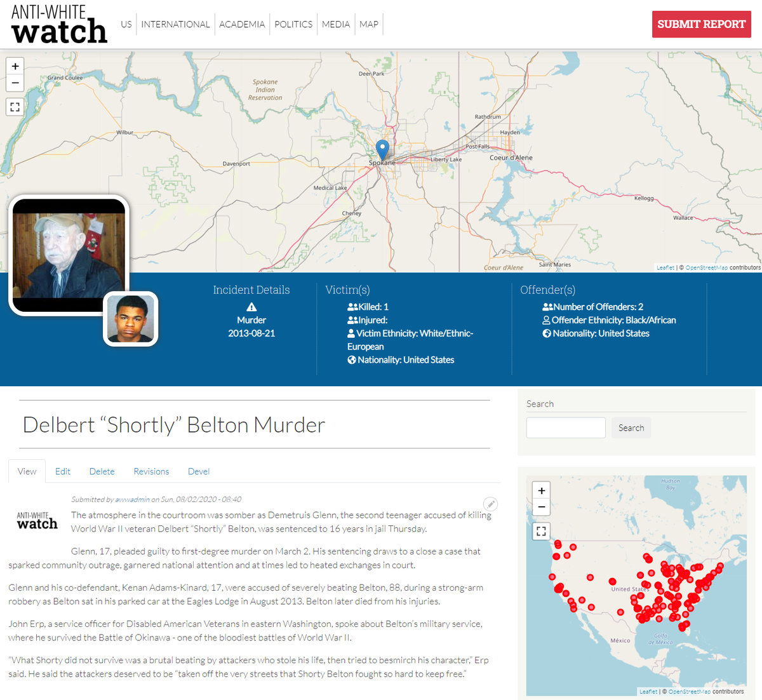Open the small mugshot thumbnail
The width and height of the screenshot is (762, 700).
click(x=131, y=319)
